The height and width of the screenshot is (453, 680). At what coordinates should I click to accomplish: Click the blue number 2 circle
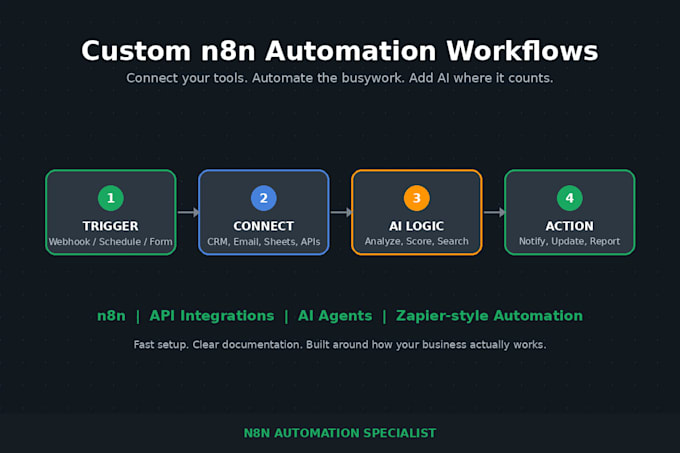[264, 198]
